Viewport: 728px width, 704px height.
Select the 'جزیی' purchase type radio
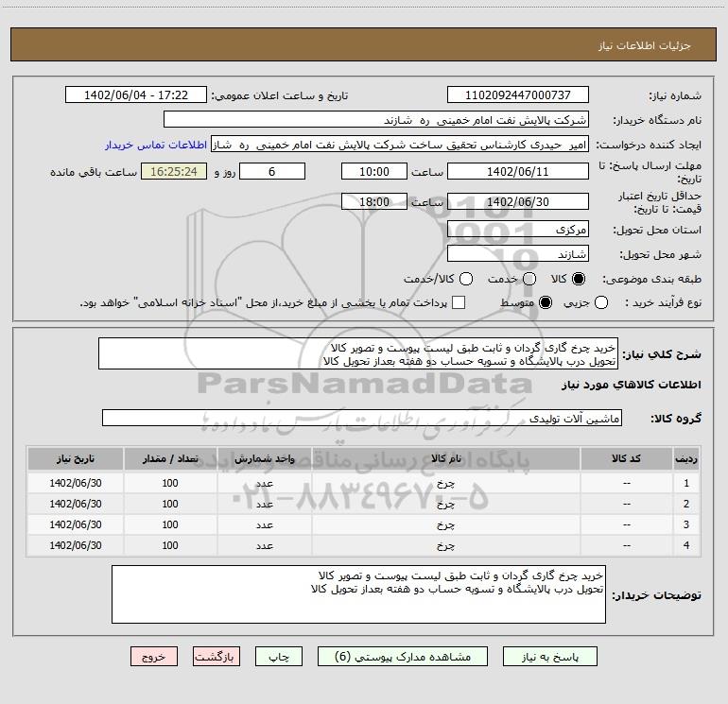pos(601,303)
